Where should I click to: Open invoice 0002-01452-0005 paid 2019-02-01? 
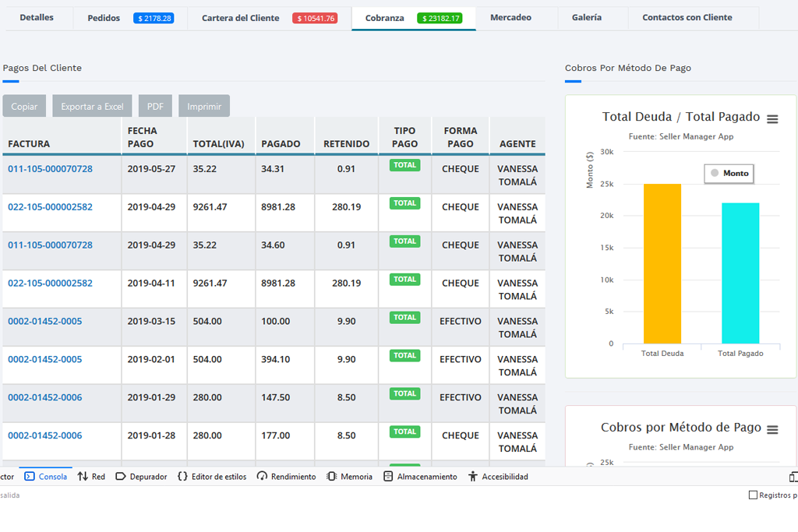click(44, 360)
